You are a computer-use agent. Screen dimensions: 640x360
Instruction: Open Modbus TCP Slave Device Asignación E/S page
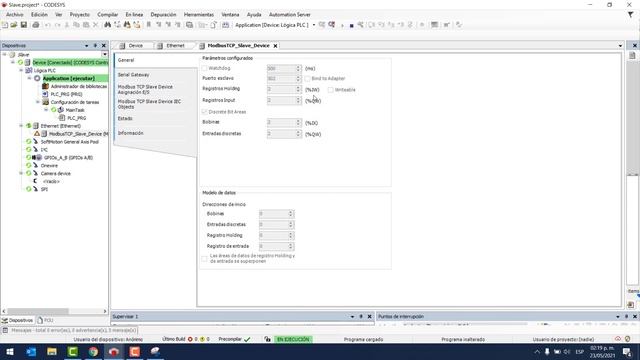tap(145, 90)
